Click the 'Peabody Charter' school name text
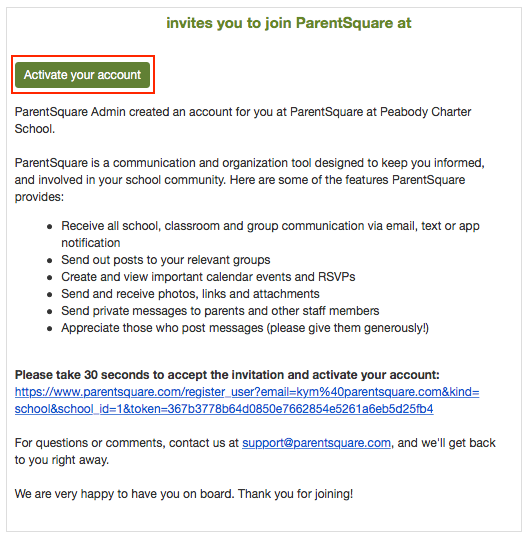 [x=425, y=112]
